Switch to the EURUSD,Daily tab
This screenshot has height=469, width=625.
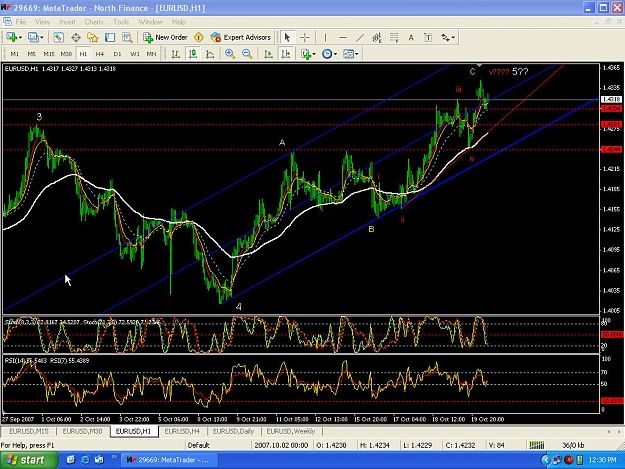coord(233,432)
